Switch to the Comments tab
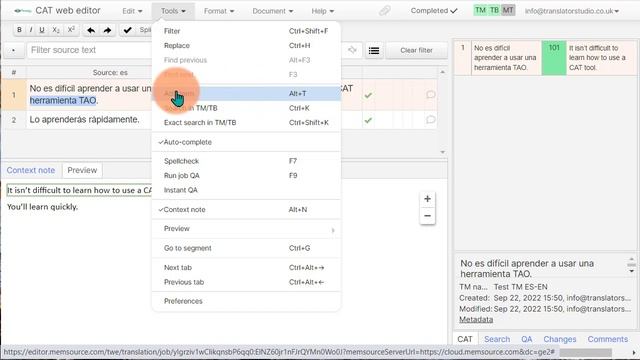This screenshot has width=640, height=360. click(x=608, y=339)
